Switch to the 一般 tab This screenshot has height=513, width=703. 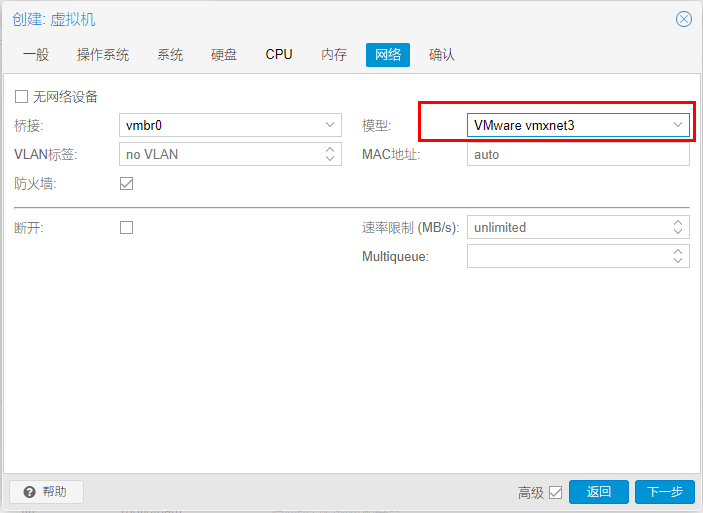(36, 55)
